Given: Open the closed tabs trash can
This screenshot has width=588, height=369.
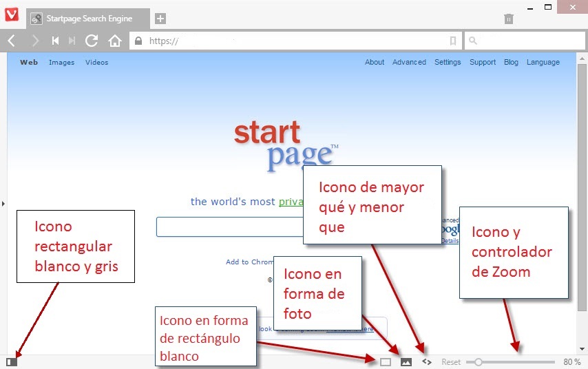Looking at the screenshot, I should click(509, 19).
